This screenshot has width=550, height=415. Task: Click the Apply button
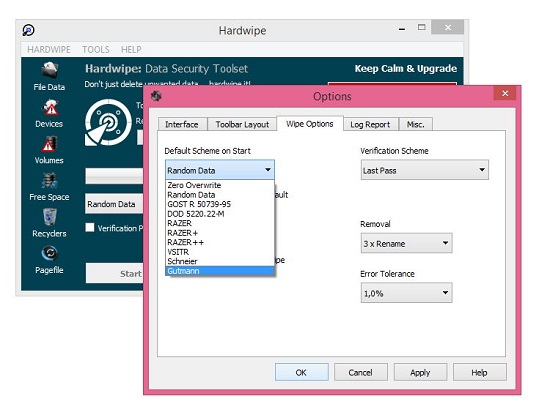point(420,372)
